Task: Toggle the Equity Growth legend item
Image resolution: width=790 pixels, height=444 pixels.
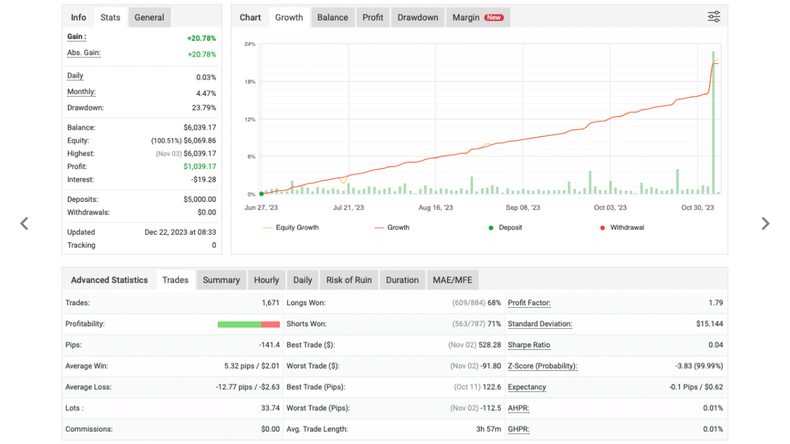Action: pyautogui.click(x=291, y=227)
